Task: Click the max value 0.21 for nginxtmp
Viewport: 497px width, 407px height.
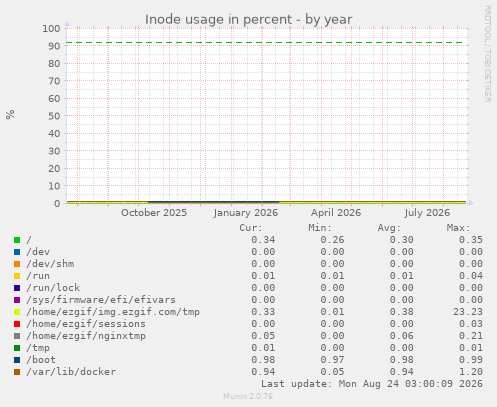Action: (x=471, y=336)
